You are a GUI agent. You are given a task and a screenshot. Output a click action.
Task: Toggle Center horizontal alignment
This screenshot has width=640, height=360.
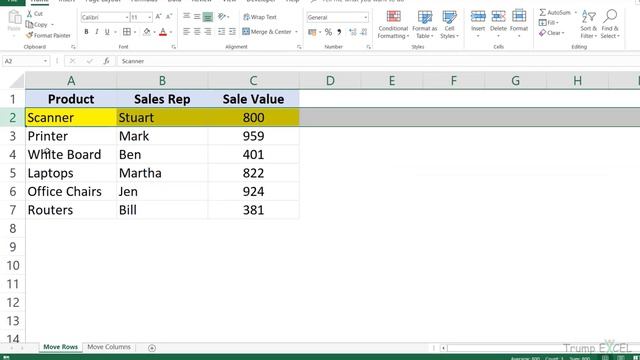(197, 31)
